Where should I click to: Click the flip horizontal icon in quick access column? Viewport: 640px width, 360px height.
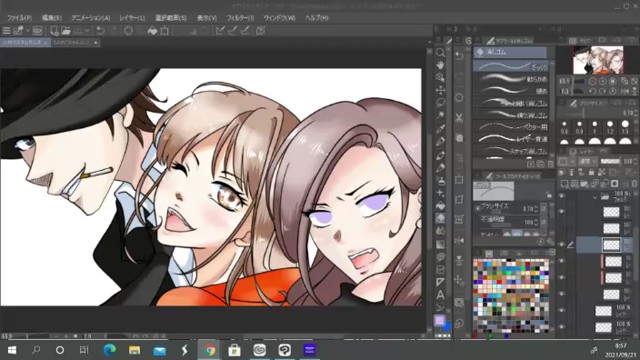(459, 240)
